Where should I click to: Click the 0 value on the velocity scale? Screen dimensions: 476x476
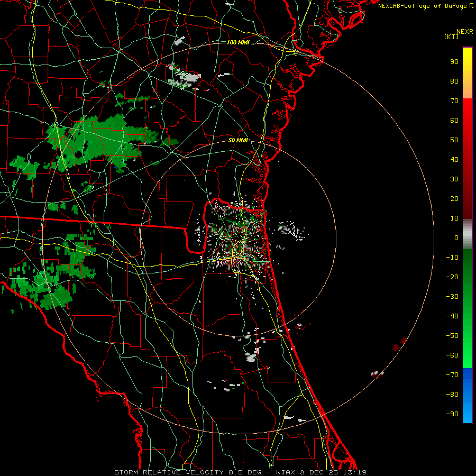click(x=456, y=238)
